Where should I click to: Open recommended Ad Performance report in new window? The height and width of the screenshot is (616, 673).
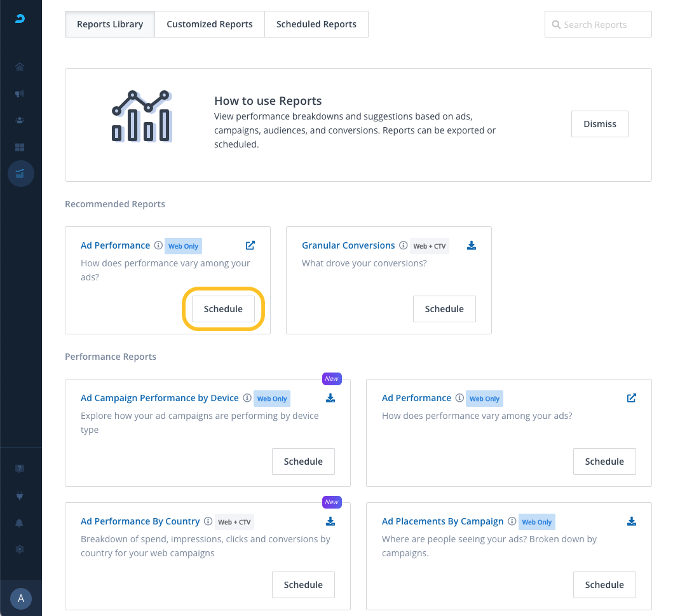[250, 245]
